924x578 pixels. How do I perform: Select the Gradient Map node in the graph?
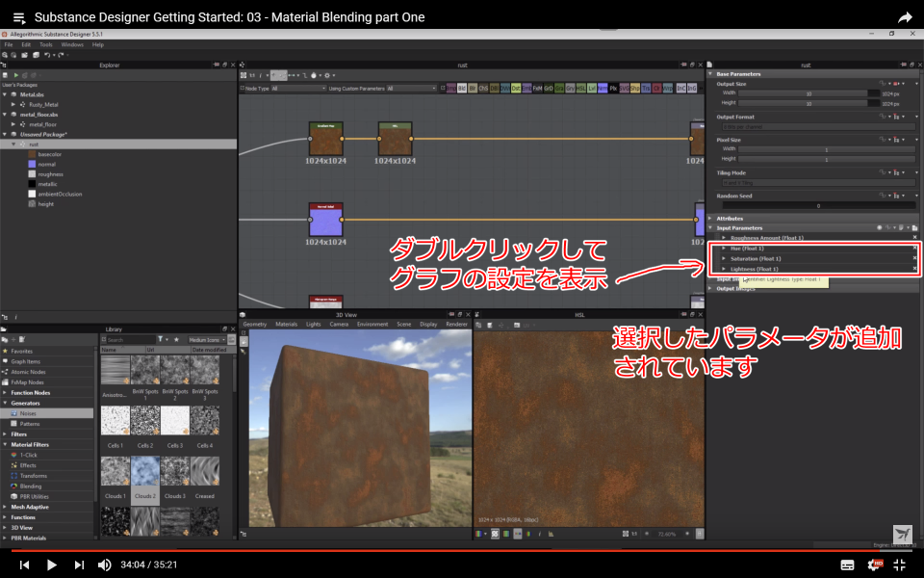pyautogui.click(x=326, y=139)
